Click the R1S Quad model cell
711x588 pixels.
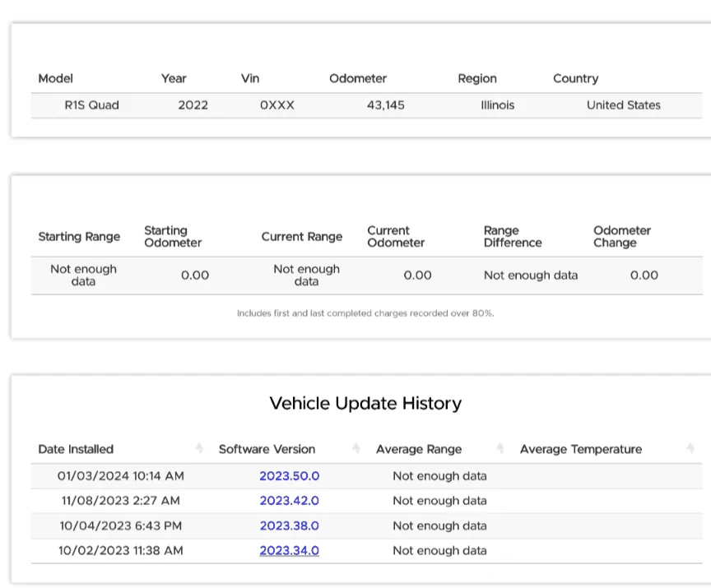coord(91,105)
